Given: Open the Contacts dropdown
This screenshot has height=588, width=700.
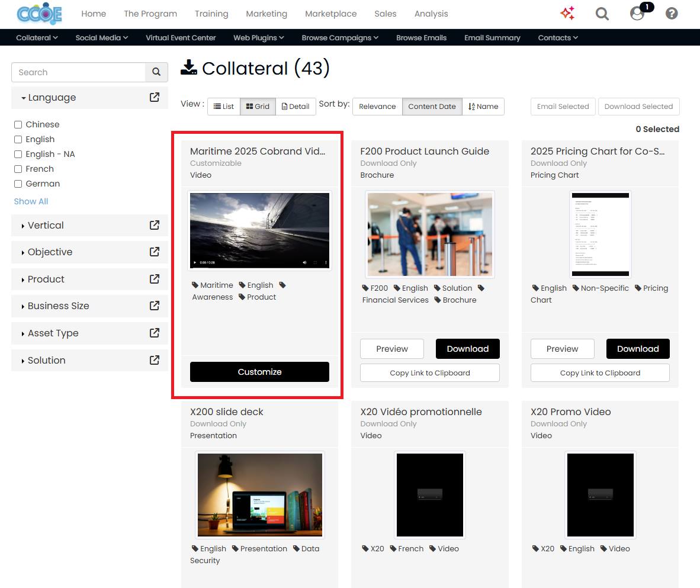Looking at the screenshot, I should tap(558, 37).
